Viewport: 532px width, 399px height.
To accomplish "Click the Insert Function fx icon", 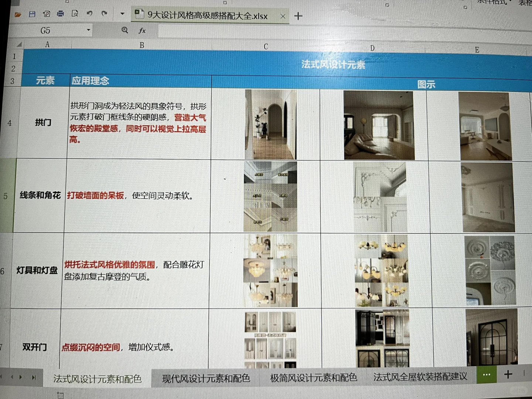I will pos(141,31).
